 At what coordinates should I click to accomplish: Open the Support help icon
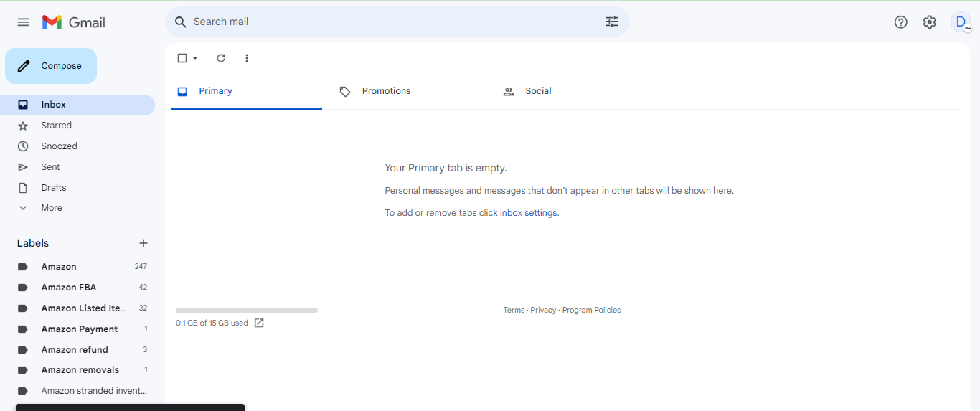click(x=901, y=22)
